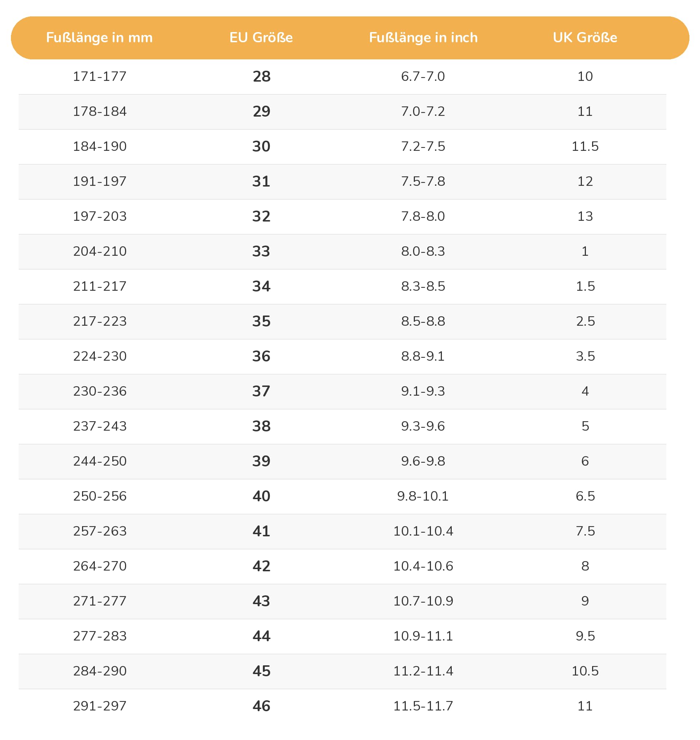Click UK size 9.5 cell

(x=585, y=635)
